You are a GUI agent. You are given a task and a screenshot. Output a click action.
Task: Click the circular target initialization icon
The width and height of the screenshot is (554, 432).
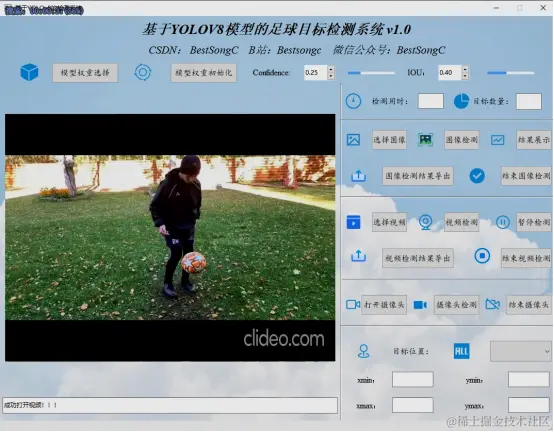(x=143, y=72)
